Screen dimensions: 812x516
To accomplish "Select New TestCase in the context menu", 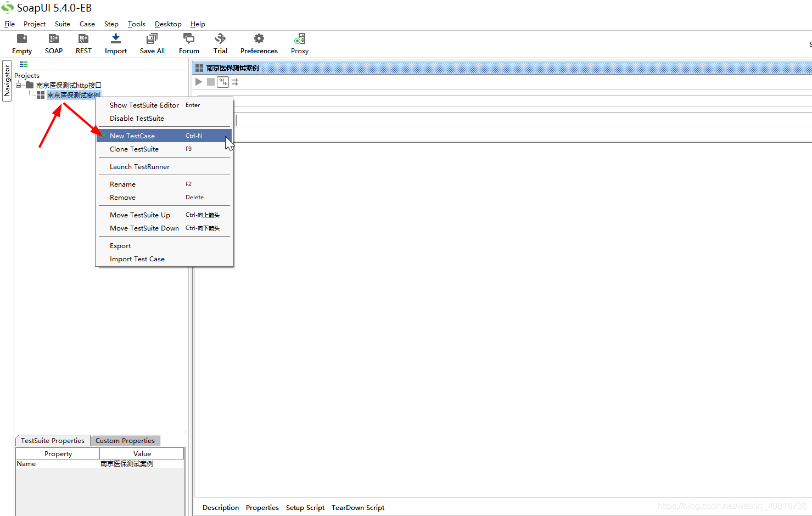I will coord(164,136).
